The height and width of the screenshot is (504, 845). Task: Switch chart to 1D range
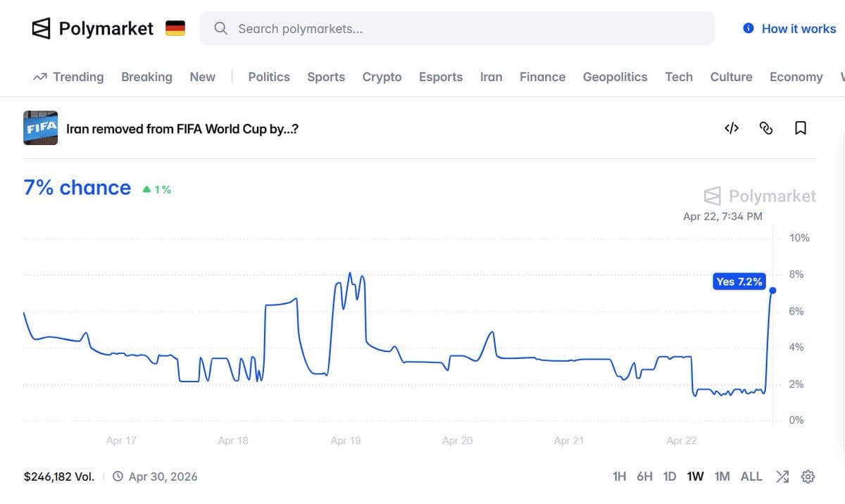(x=670, y=477)
